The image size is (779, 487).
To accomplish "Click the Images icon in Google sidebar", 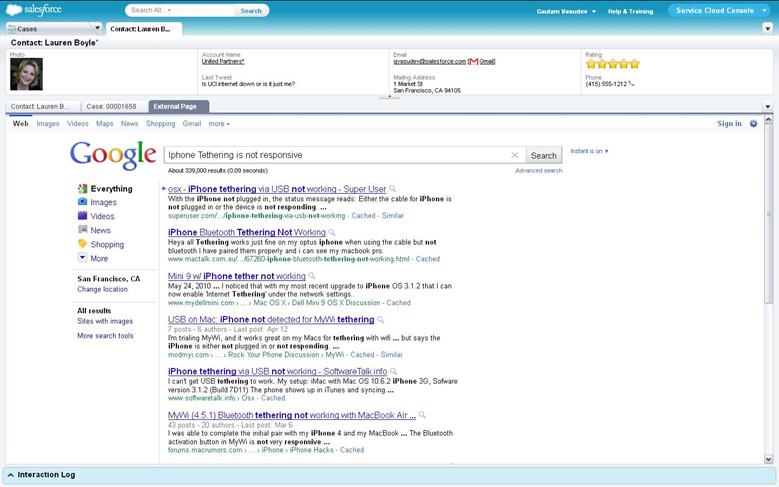I will tap(82, 202).
